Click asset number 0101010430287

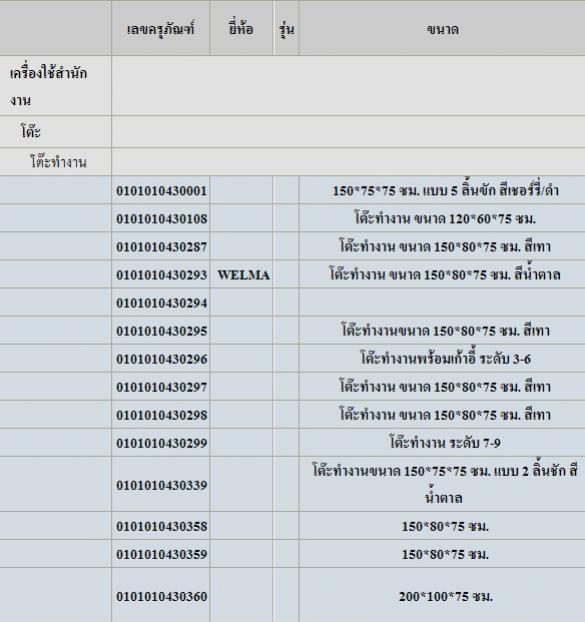pyautogui.click(x=161, y=247)
